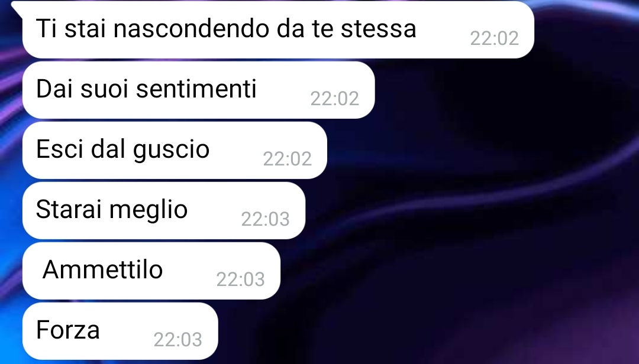
Task: Click the 22:03 timestamp beside 'Ammettilo'
Action: [x=240, y=279]
